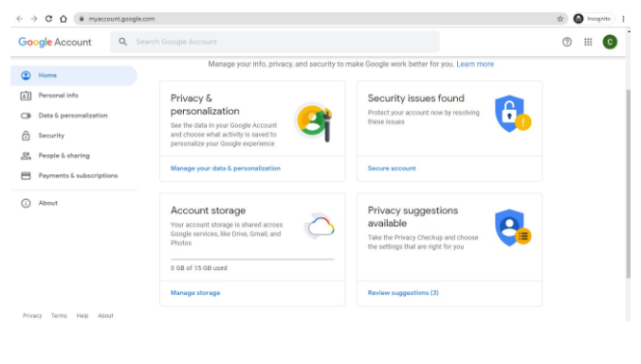641x364 pixels.
Task: Click the account storage usage bar
Action: pyautogui.click(x=252, y=259)
